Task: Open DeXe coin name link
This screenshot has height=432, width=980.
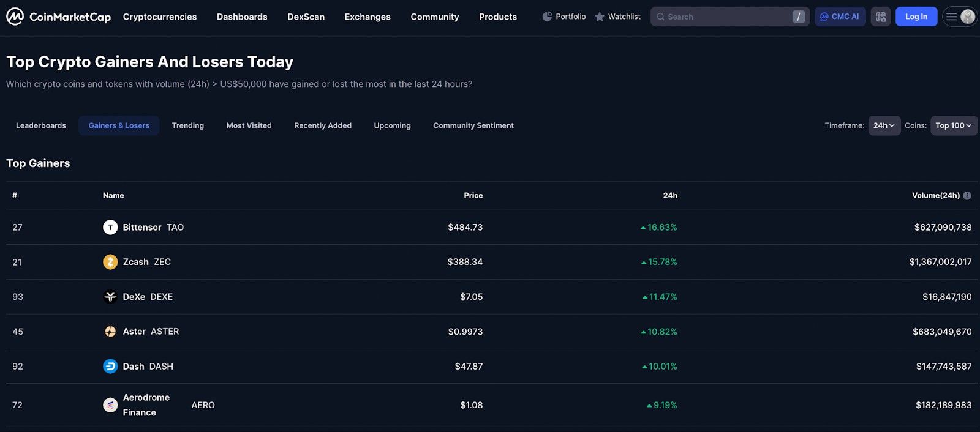Action: pyautogui.click(x=134, y=297)
